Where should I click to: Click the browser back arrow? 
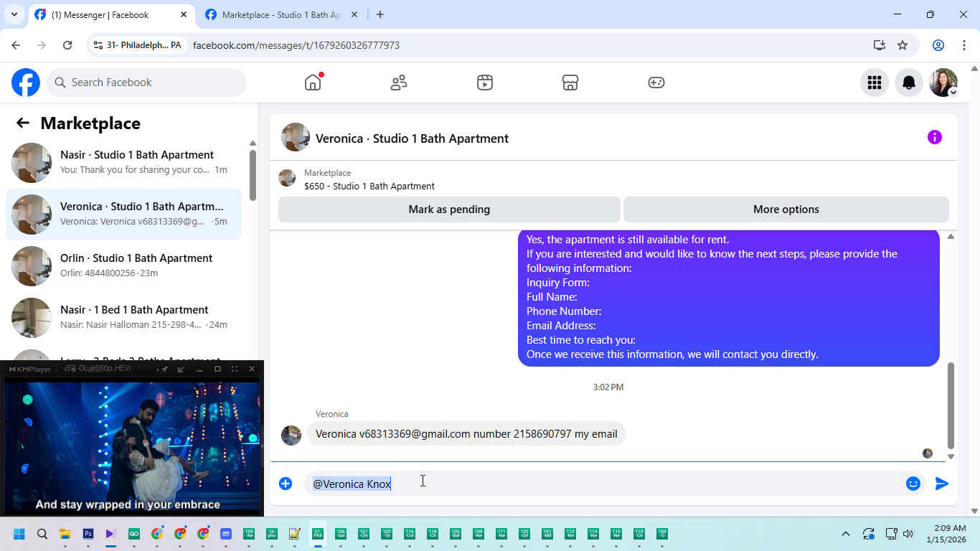coord(16,45)
